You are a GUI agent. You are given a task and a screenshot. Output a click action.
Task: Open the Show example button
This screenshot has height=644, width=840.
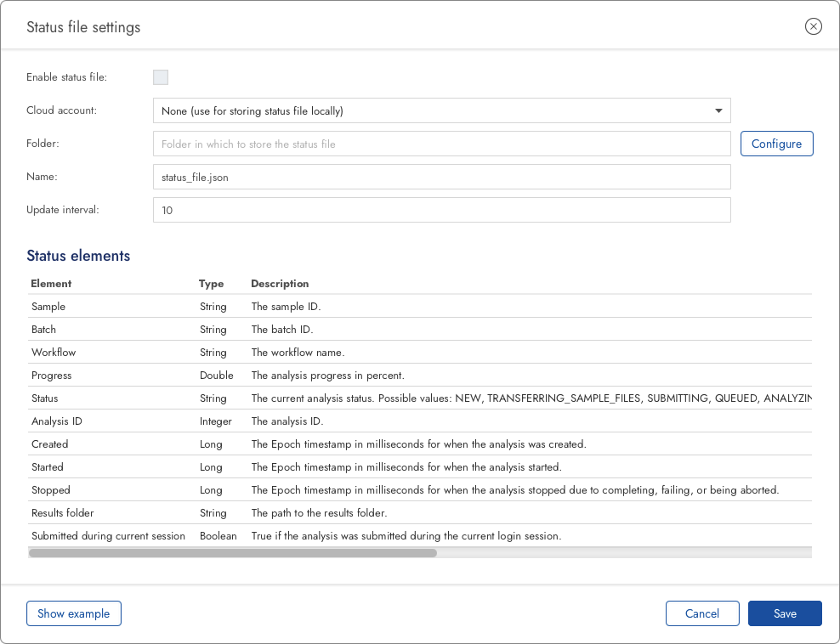(x=74, y=613)
